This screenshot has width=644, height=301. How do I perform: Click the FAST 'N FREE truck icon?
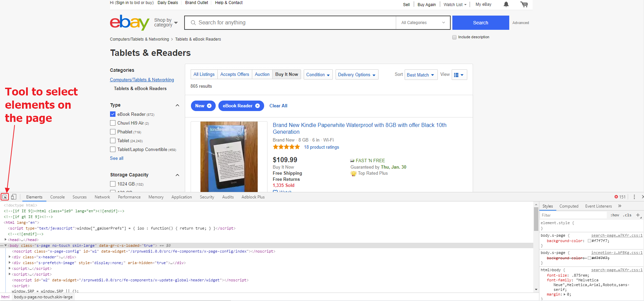[x=352, y=160]
